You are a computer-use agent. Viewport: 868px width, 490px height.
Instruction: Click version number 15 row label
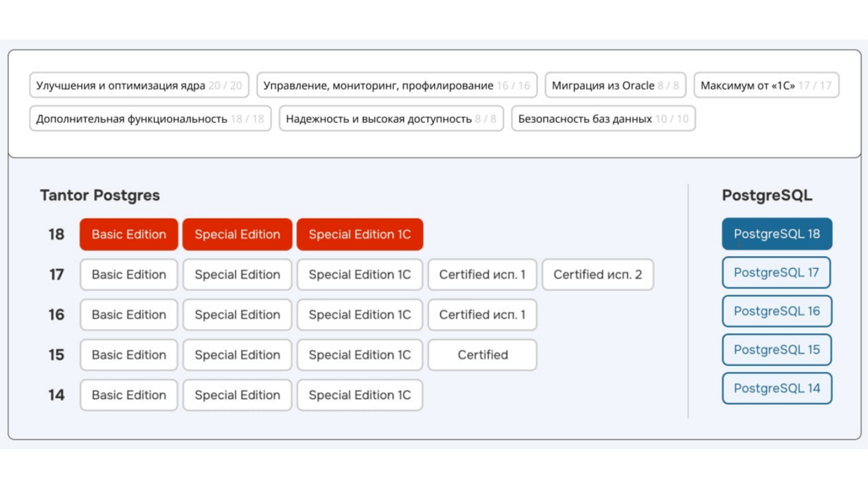click(56, 355)
